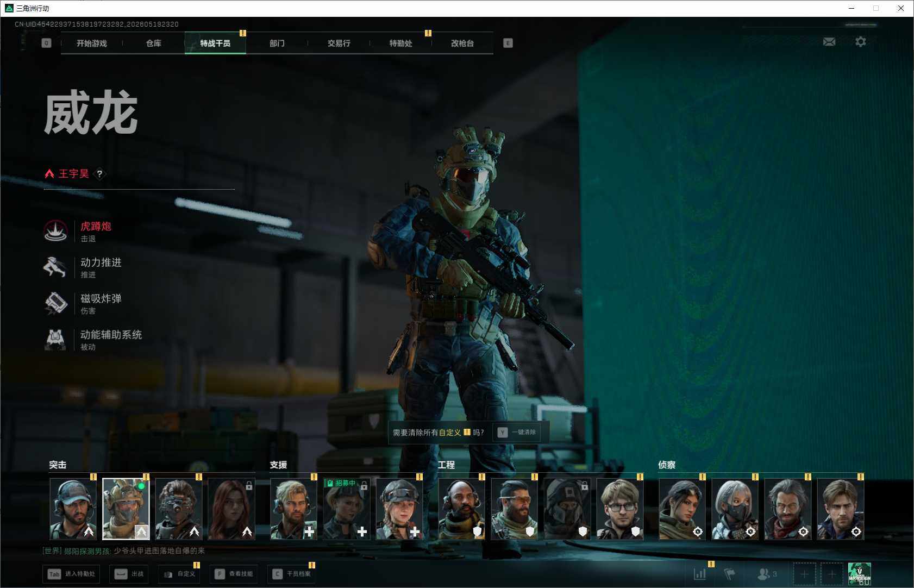The width and height of the screenshot is (914, 588).
Task: Click the 出战 deploy button
Action: (x=129, y=574)
